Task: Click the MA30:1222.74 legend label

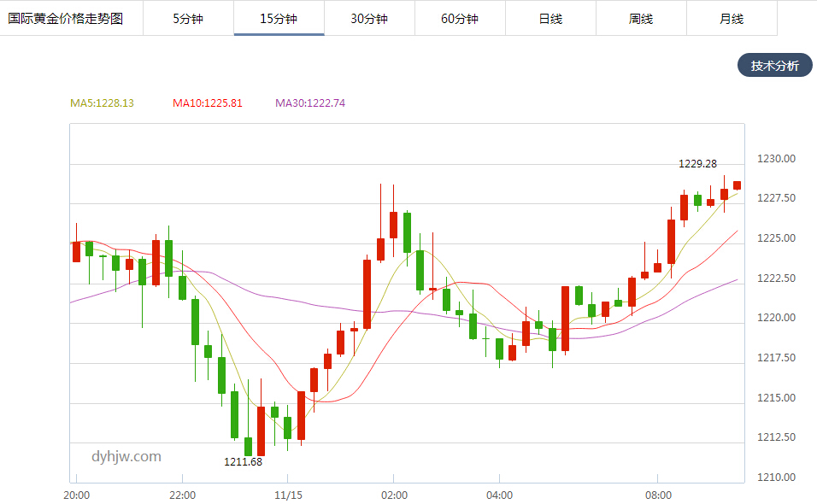Action: point(310,103)
